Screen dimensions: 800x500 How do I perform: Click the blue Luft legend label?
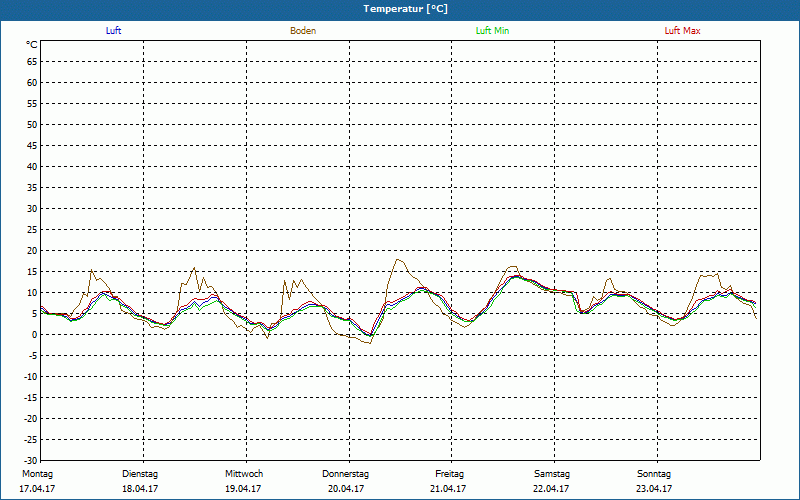click(x=113, y=31)
